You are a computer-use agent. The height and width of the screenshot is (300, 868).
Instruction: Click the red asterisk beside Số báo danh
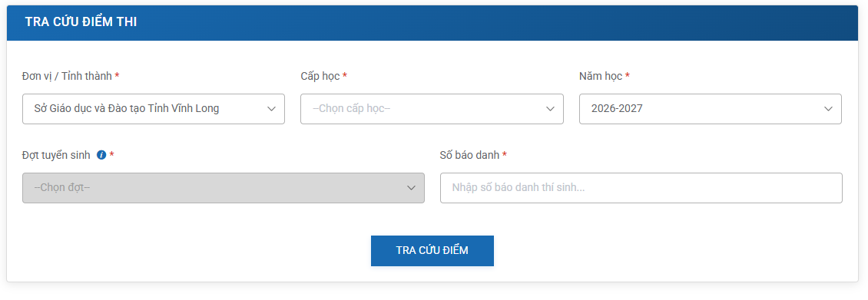tap(505, 155)
